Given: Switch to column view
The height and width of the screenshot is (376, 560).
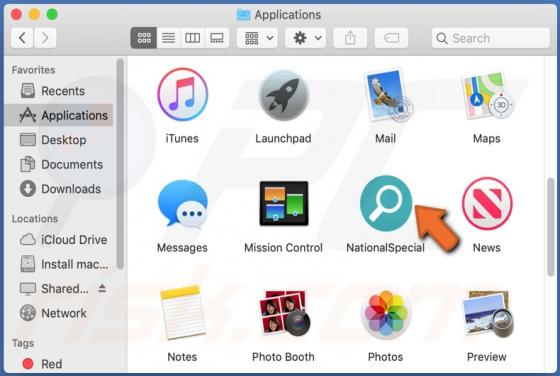Looking at the screenshot, I should (x=192, y=38).
